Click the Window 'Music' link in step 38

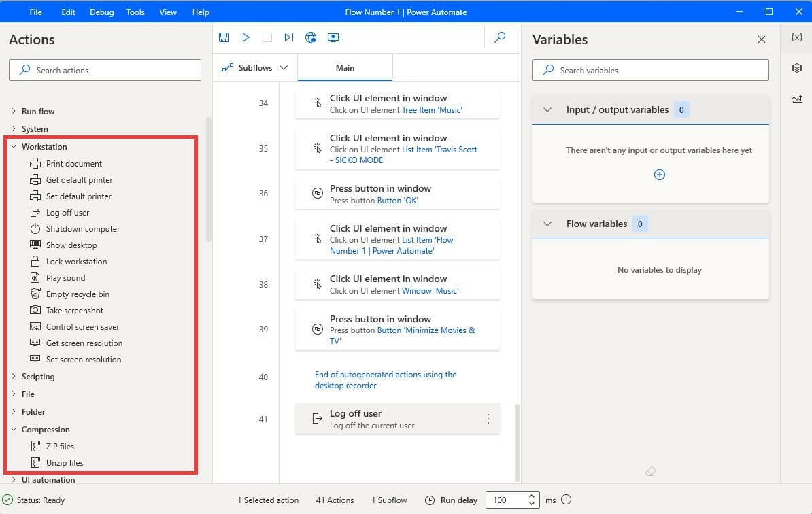pos(430,291)
